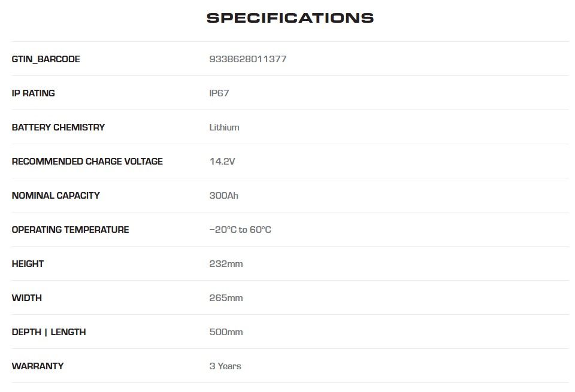Select the 265mm width value
This screenshot has width=575, height=392.
pos(226,298)
